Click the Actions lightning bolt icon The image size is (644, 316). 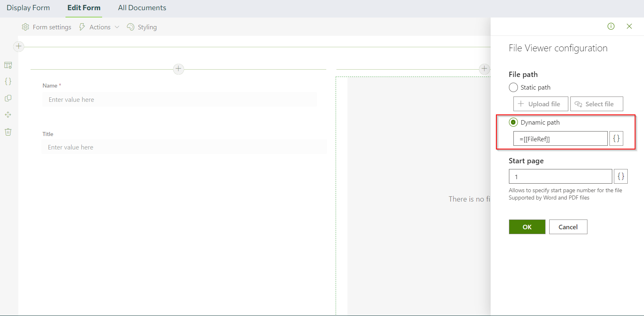[82, 27]
